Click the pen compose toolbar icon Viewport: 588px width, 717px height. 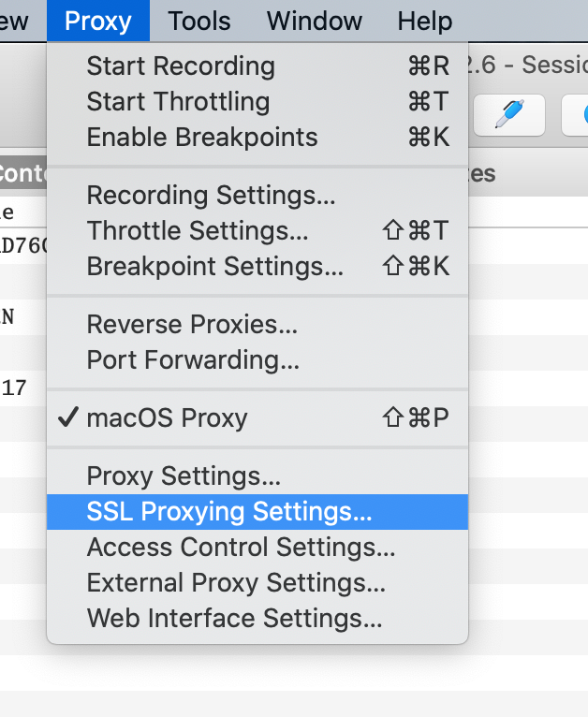(x=510, y=115)
